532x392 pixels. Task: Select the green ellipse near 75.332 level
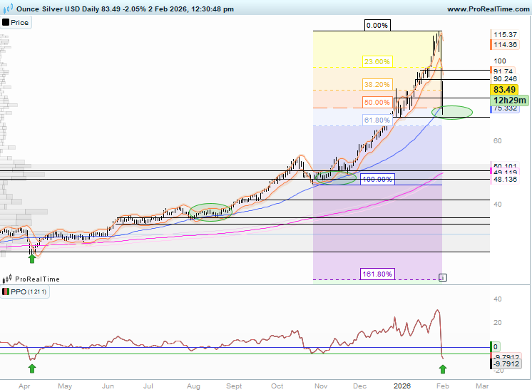tap(452, 112)
